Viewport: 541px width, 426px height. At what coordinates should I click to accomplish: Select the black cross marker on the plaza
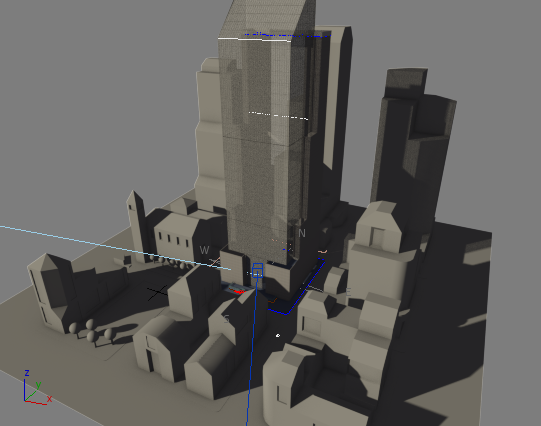[x=158, y=293]
